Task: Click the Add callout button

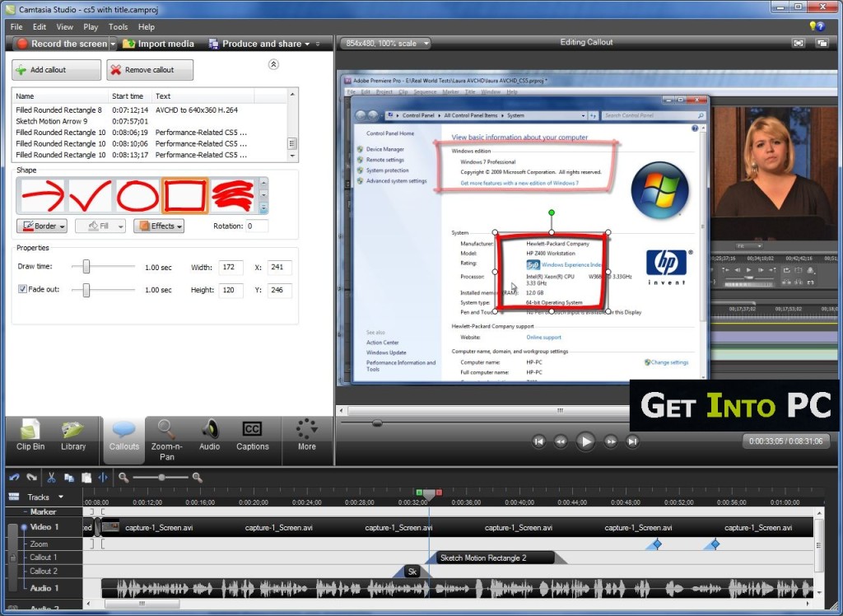Action: 57,70
